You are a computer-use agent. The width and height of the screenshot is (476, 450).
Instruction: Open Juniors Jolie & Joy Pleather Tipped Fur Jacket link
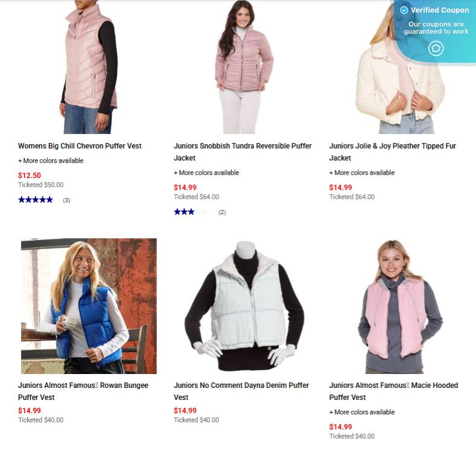click(x=393, y=152)
